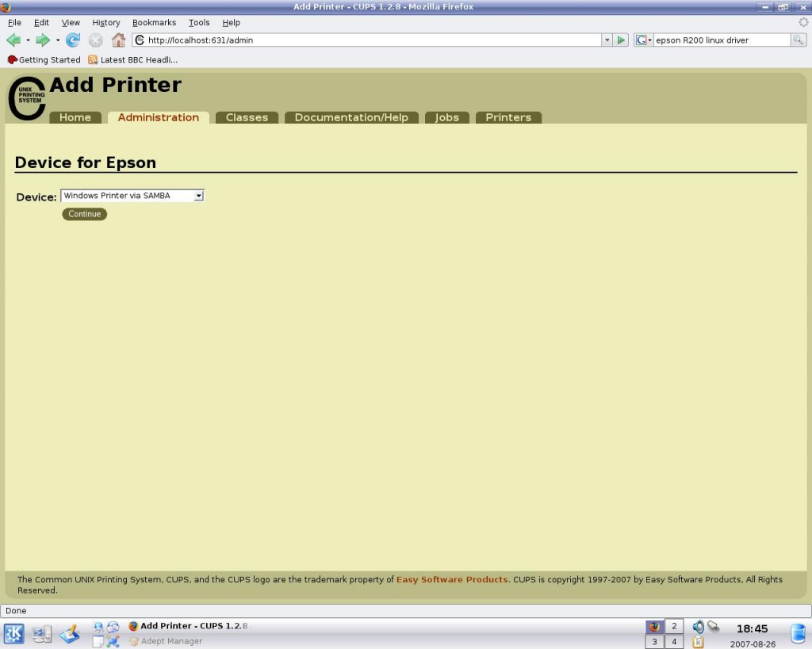812x649 pixels.
Task: Go to the Classes tab
Action: click(247, 117)
